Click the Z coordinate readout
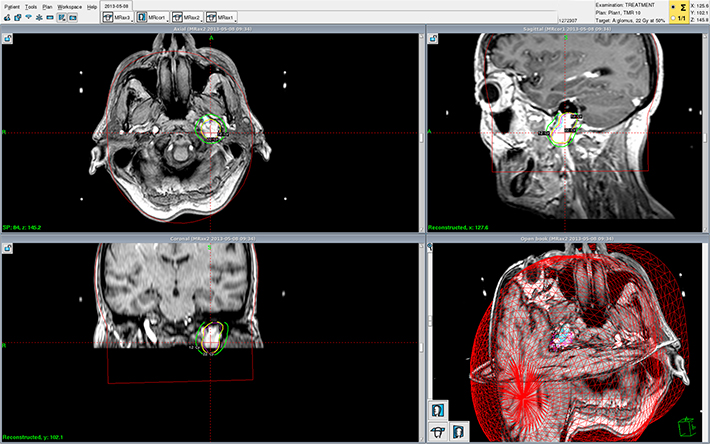Image resolution: width=710 pixels, height=444 pixels. (700, 20)
